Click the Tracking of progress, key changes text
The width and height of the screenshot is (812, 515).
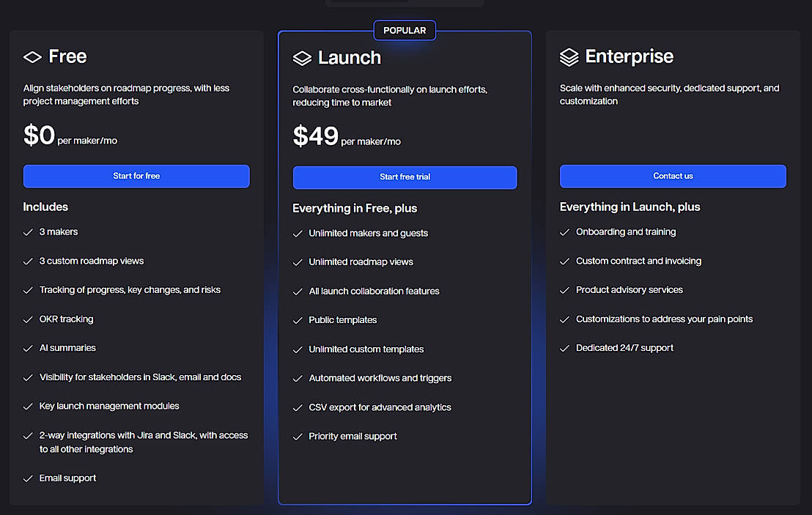click(130, 290)
